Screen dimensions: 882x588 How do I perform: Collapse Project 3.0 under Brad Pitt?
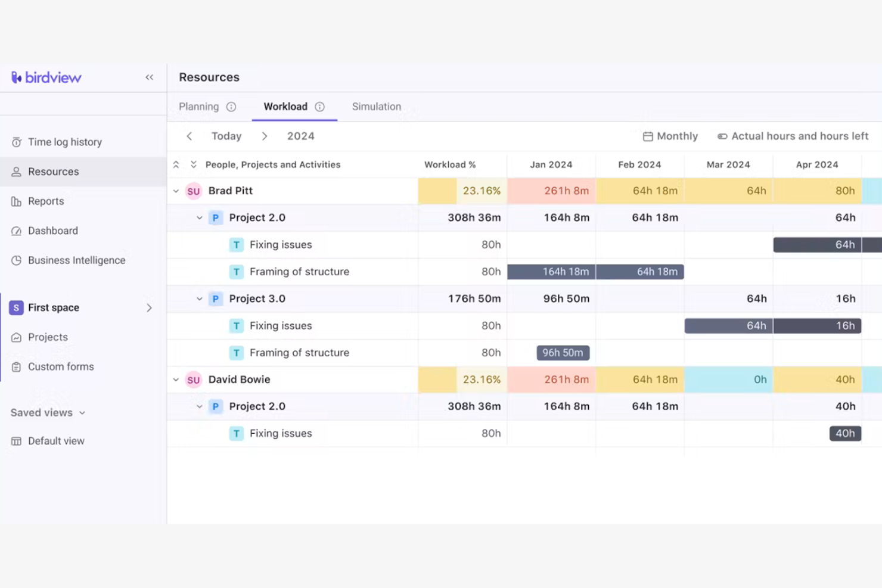200,298
